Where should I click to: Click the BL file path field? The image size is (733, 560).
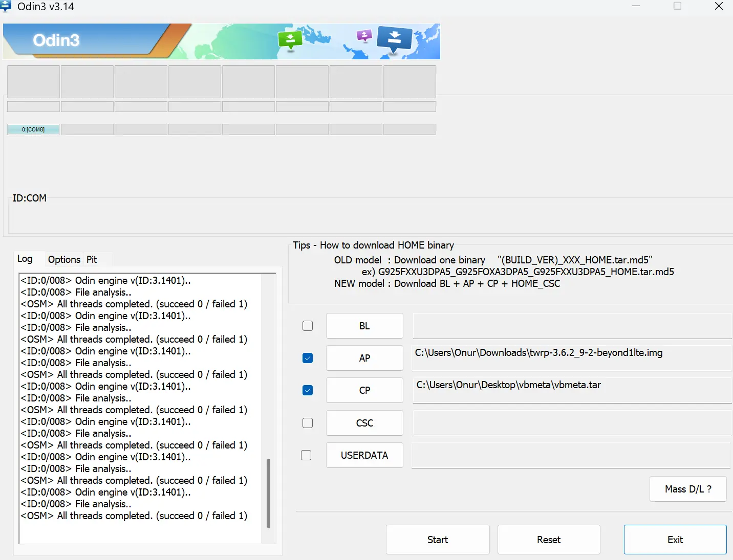pos(572,326)
